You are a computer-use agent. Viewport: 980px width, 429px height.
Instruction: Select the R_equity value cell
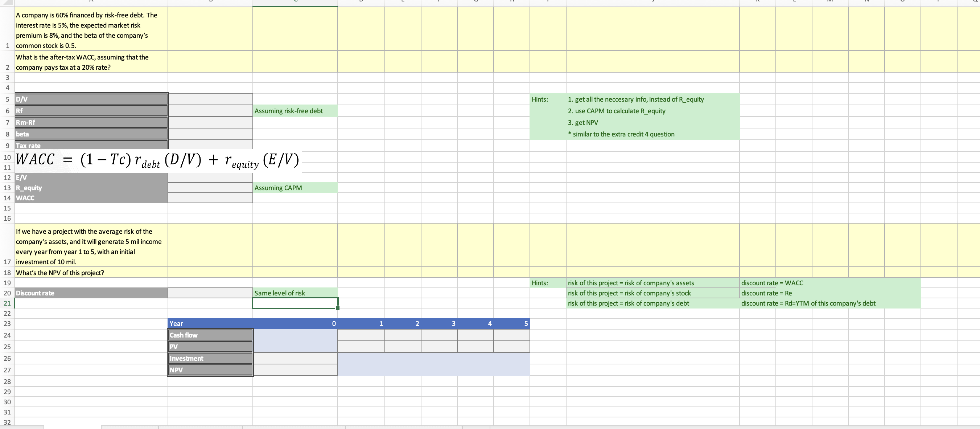point(210,188)
